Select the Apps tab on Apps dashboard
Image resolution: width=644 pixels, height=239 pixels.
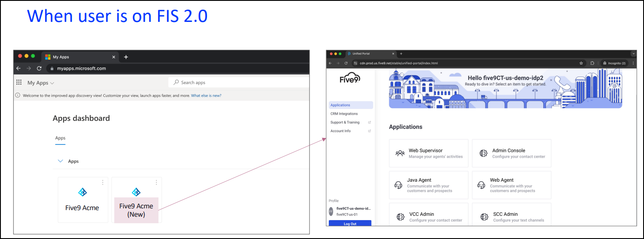[x=60, y=138]
